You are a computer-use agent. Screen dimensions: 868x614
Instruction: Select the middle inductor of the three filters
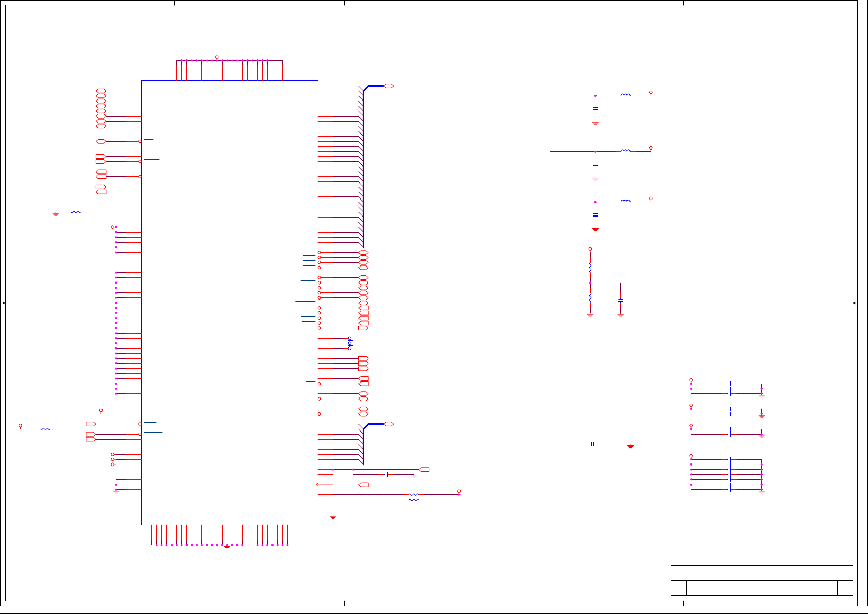tap(625, 150)
